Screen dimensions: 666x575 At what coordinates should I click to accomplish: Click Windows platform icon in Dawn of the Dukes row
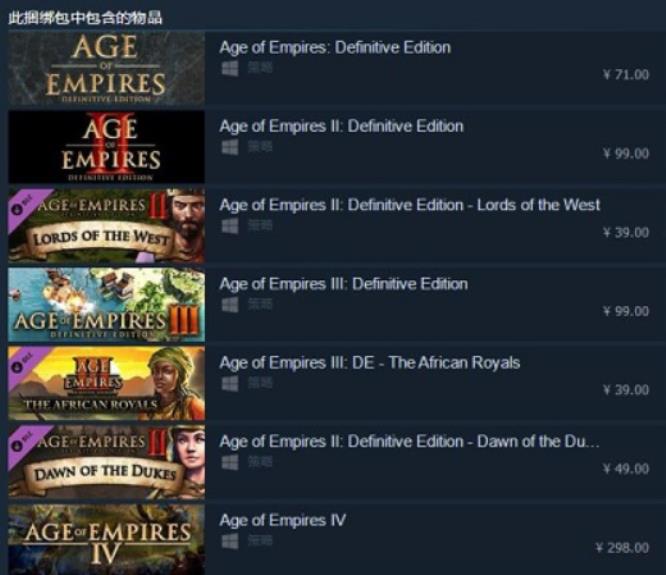tap(230, 462)
